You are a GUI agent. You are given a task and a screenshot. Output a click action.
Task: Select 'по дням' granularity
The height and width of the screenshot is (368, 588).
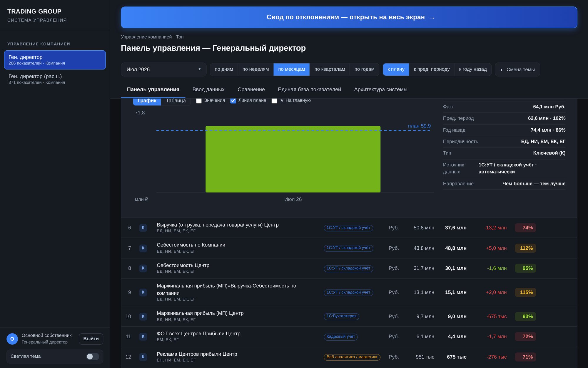pos(224,69)
